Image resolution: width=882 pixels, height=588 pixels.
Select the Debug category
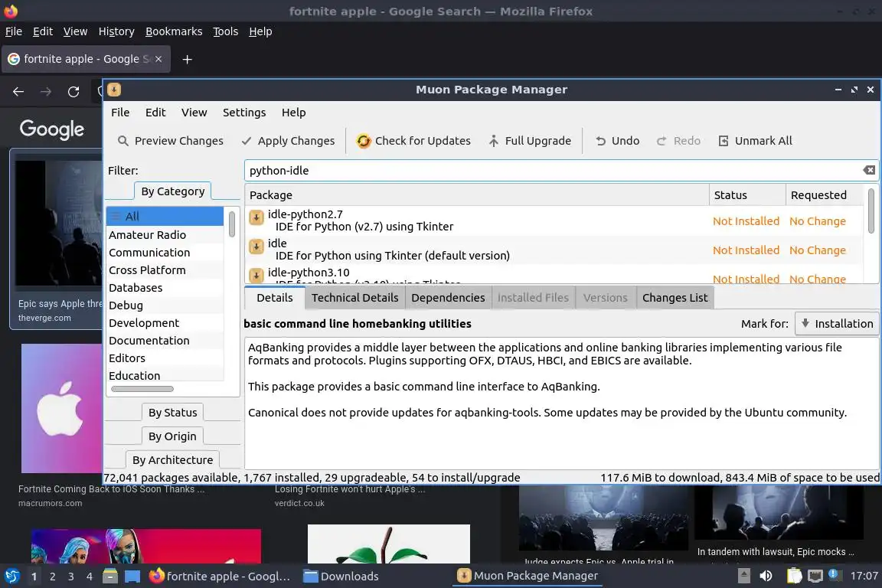165,305
